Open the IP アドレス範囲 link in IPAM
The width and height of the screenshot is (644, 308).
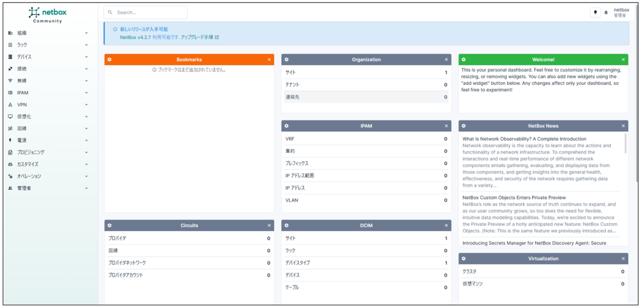(299, 176)
